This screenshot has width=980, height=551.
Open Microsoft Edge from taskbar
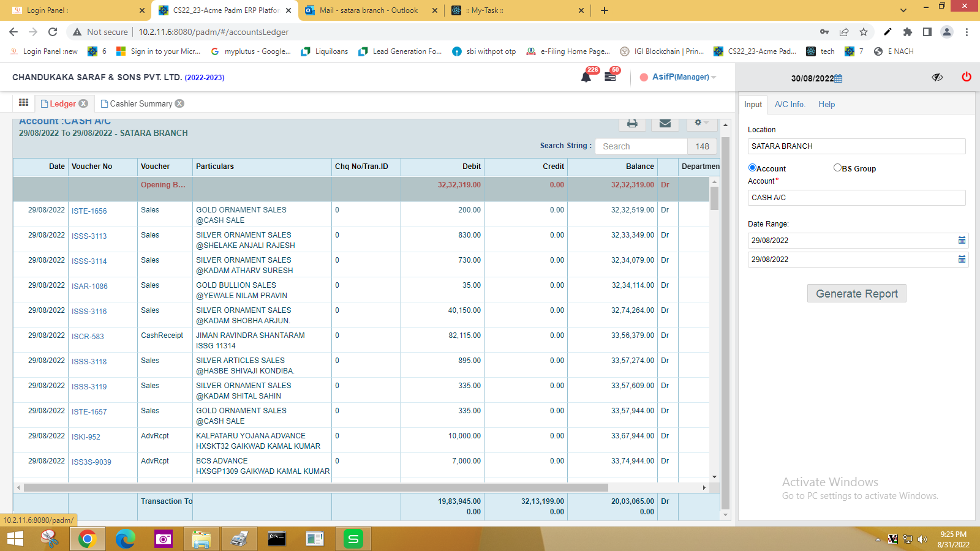pyautogui.click(x=125, y=539)
